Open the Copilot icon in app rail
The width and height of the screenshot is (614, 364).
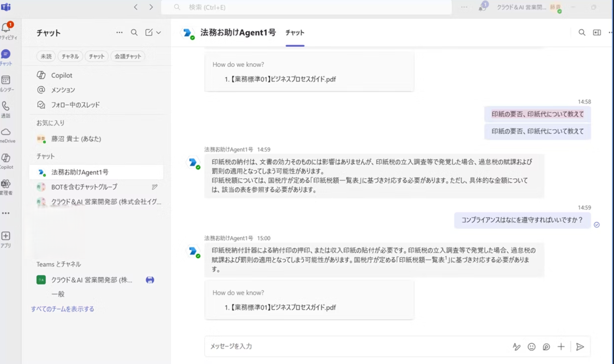[6, 158]
